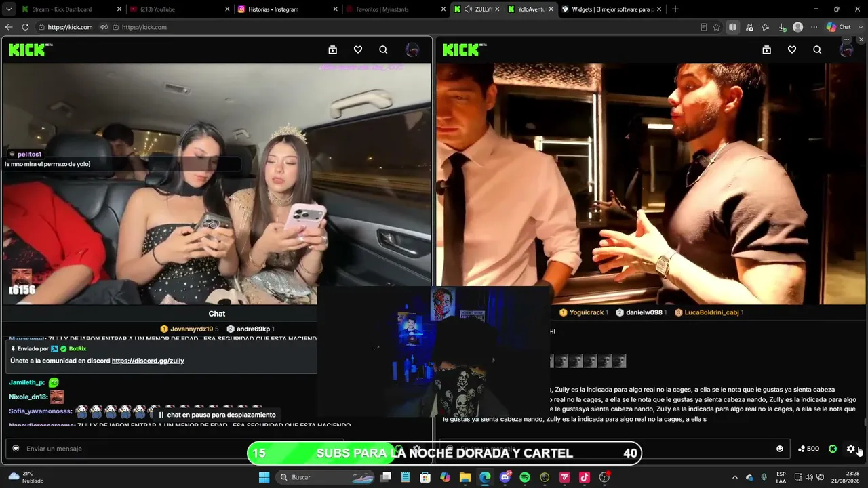The height and width of the screenshot is (488, 868).
Task: Click the left stream video of the car
Action: point(217,184)
